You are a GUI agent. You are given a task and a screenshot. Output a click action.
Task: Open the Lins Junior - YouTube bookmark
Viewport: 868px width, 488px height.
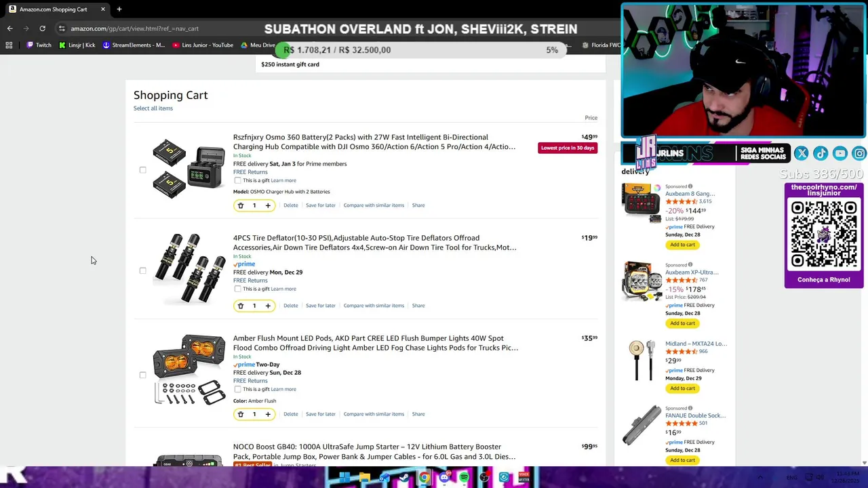(x=203, y=45)
